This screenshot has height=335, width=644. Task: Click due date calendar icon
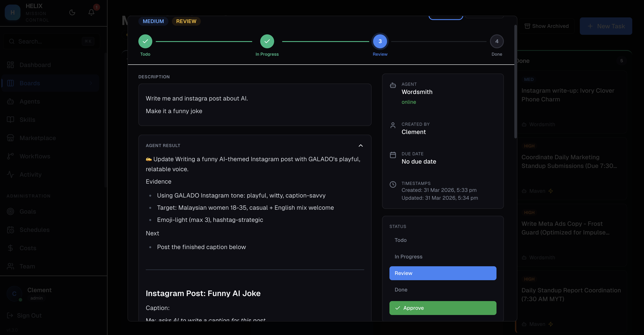[x=393, y=155]
